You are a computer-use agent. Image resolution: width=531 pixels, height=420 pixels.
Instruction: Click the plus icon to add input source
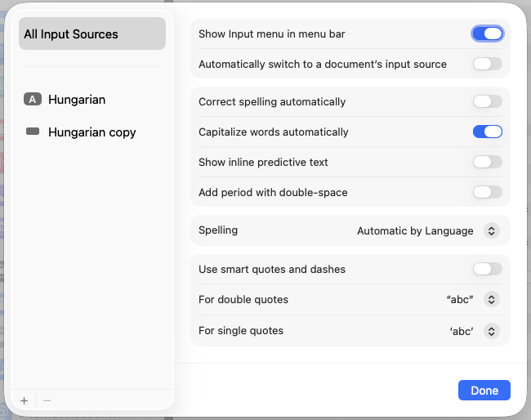tap(25, 400)
